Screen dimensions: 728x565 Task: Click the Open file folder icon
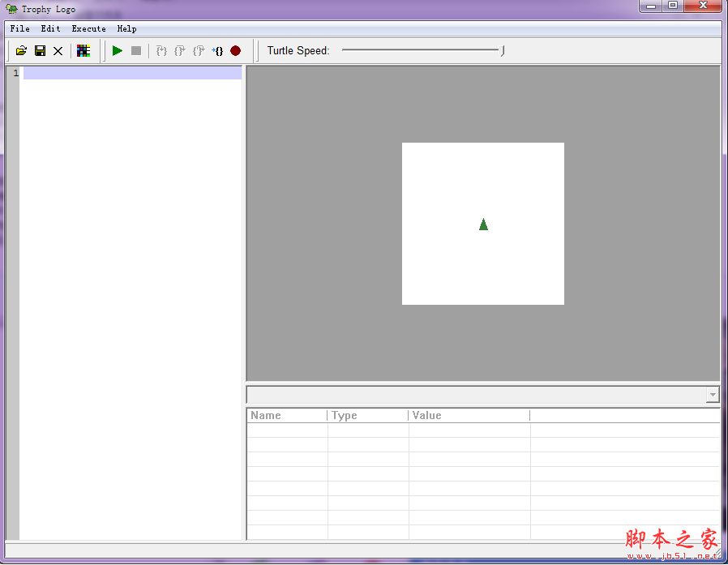[x=21, y=51]
